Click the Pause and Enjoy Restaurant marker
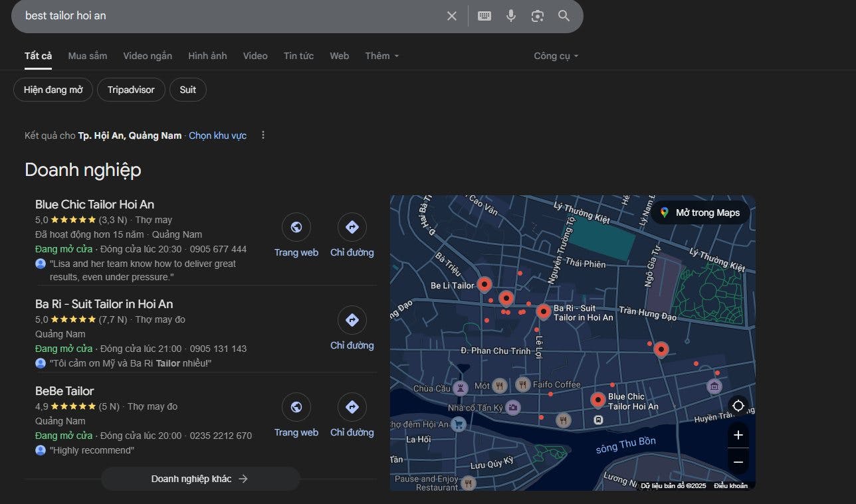Image resolution: width=856 pixels, height=504 pixels. pyautogui.click(x=469, y=483)
